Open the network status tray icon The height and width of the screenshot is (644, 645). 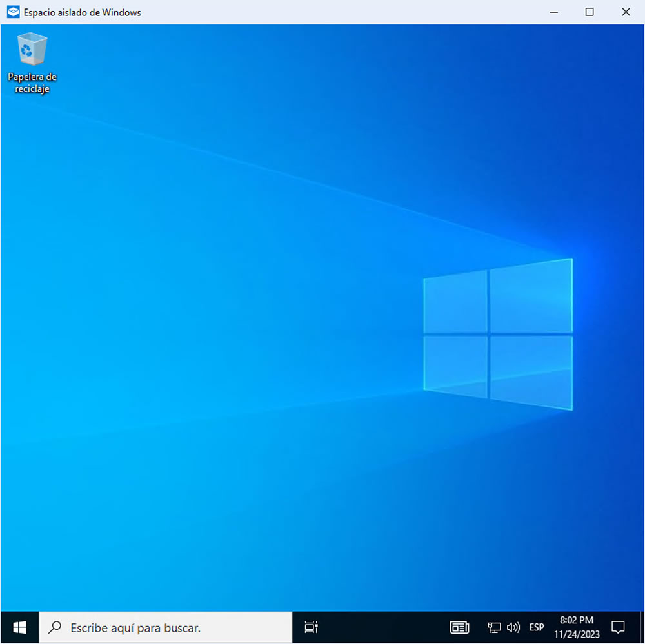494,627
